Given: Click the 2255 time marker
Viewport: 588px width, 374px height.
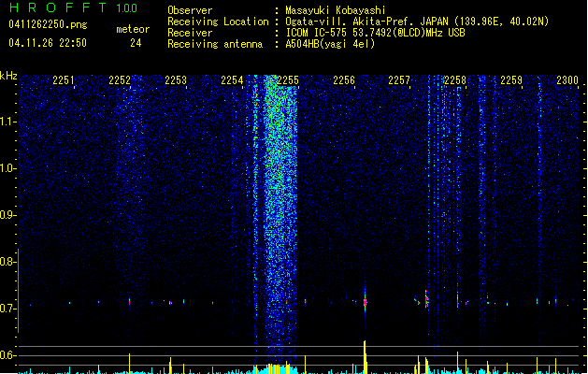Looking at the screenshot, I should click(288, 80).
